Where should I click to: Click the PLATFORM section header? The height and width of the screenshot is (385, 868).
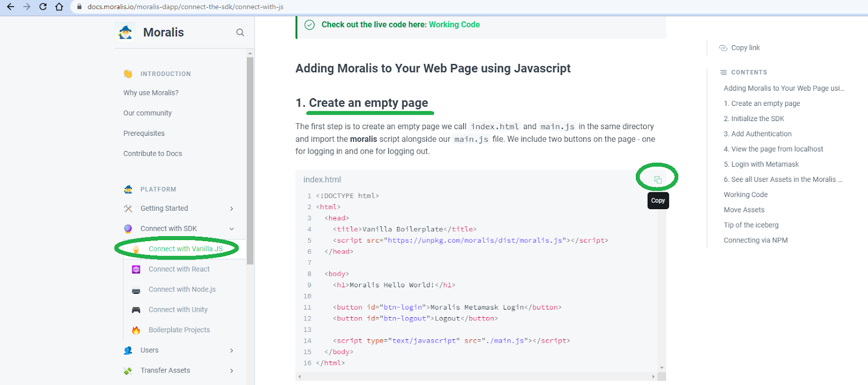158,190
